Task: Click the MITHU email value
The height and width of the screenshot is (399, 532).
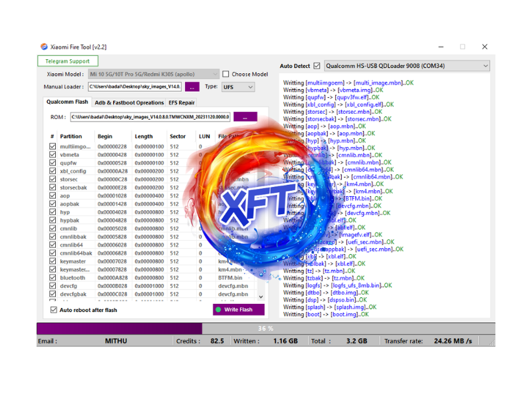Action: (x=116, y=341)
